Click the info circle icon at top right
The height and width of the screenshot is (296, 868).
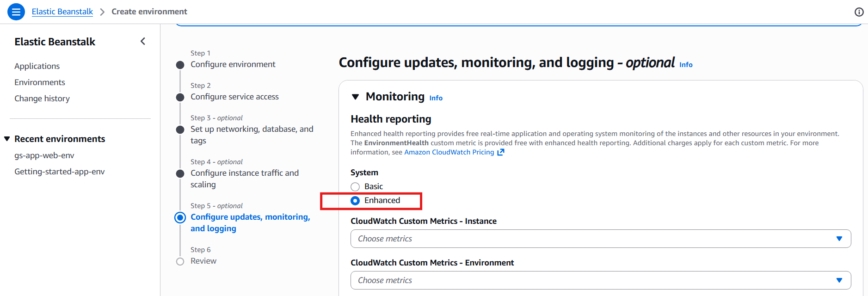pos(859,12)
